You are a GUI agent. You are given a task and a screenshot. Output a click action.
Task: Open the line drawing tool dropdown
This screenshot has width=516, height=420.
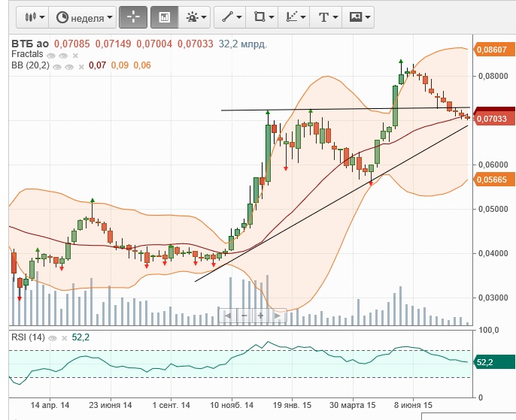tap(230, 17)
